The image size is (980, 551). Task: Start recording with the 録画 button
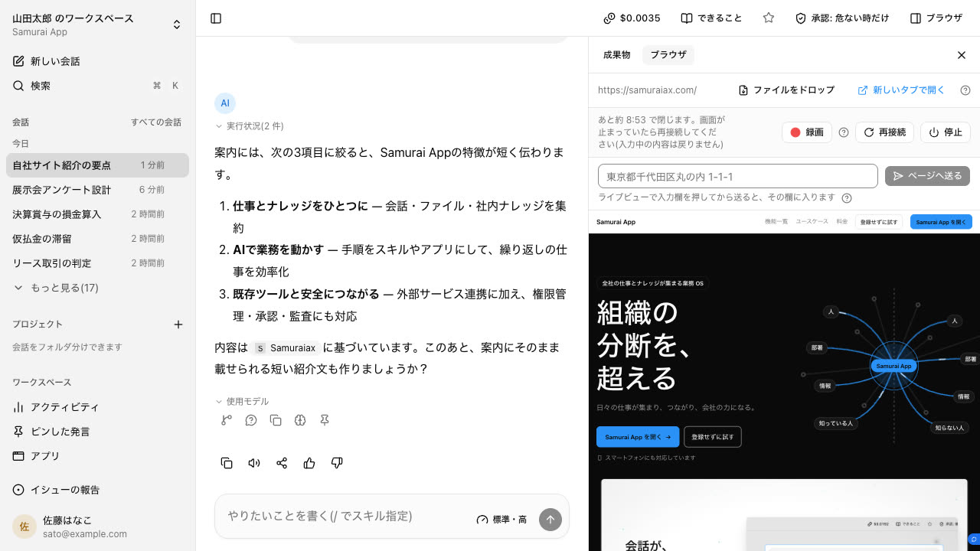(807, 132)
